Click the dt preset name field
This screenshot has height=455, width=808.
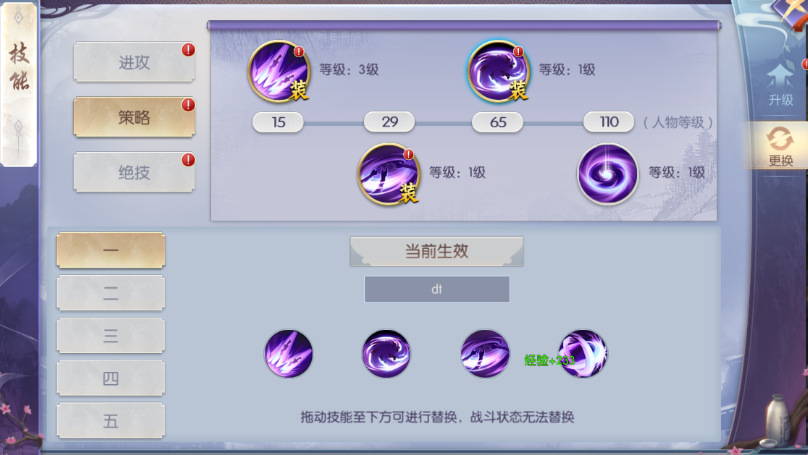[436, 289]
